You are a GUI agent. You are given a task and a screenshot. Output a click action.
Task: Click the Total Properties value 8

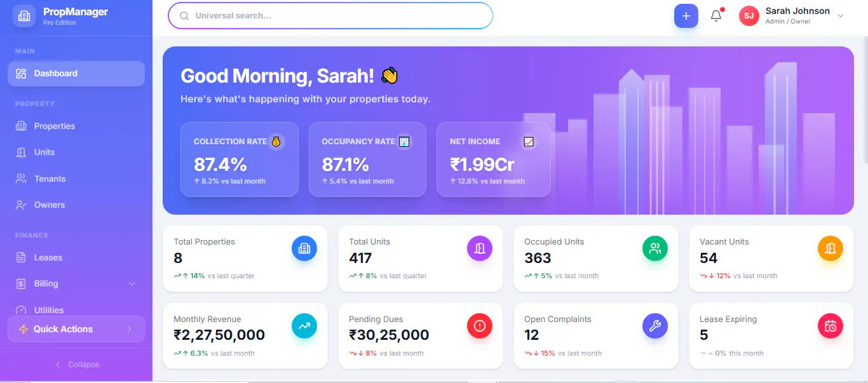tap(178, 258)
